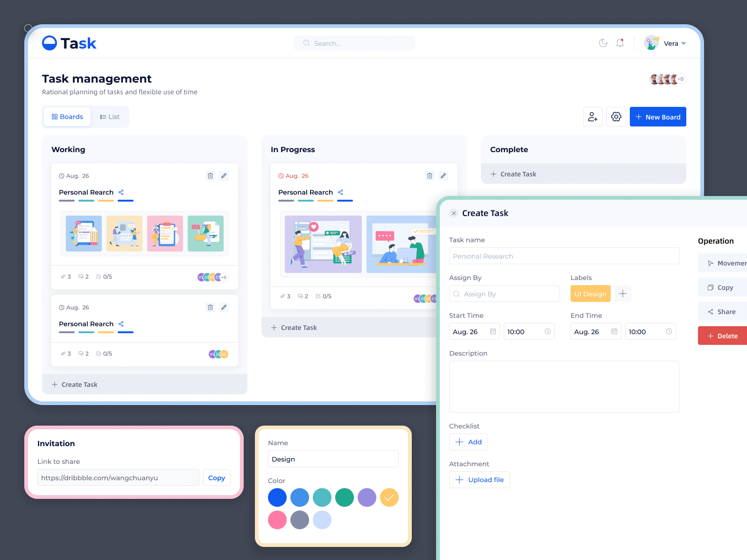Delete In Progress card via trash icon
This screenshot has height=560, width=747.
pyautogui.click(x=430, y=176)
